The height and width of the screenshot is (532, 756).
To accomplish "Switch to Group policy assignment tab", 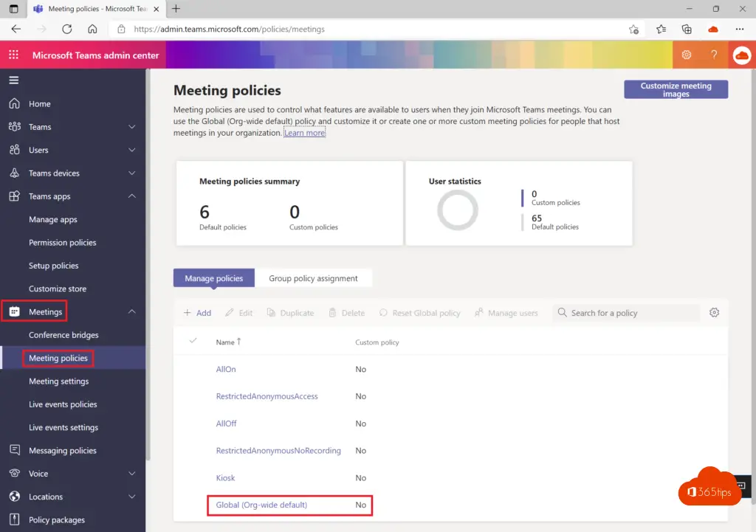I will point(313,278).
